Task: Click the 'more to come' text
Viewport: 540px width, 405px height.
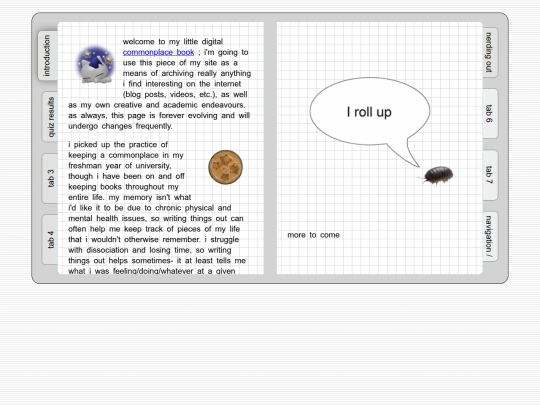Action: click(x=313, y=235)
